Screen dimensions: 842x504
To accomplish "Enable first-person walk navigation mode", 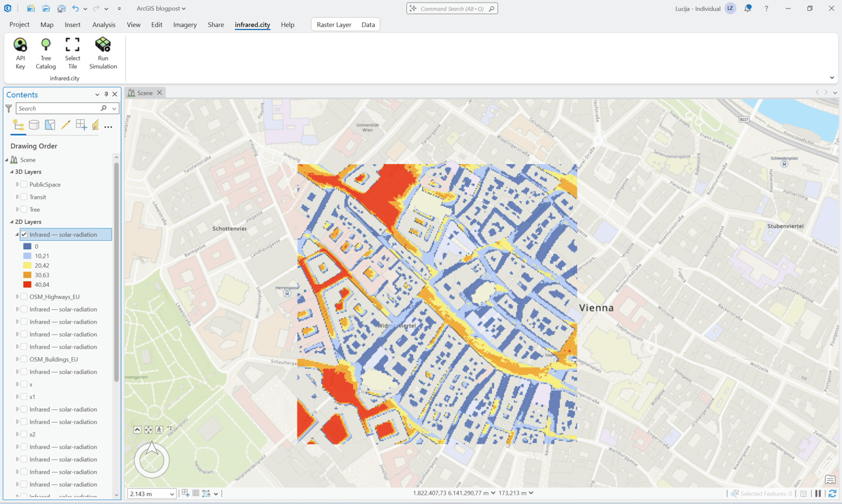I will pyautogui.click(x=159, y=430).
